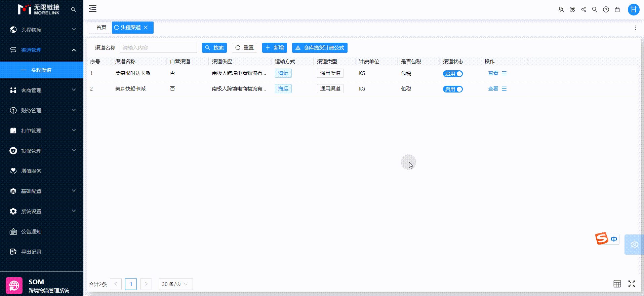Click the 无限链接 MORELINK logo
Image resolution: width=644 pixels, height=296 pixels.
(39, 9)
